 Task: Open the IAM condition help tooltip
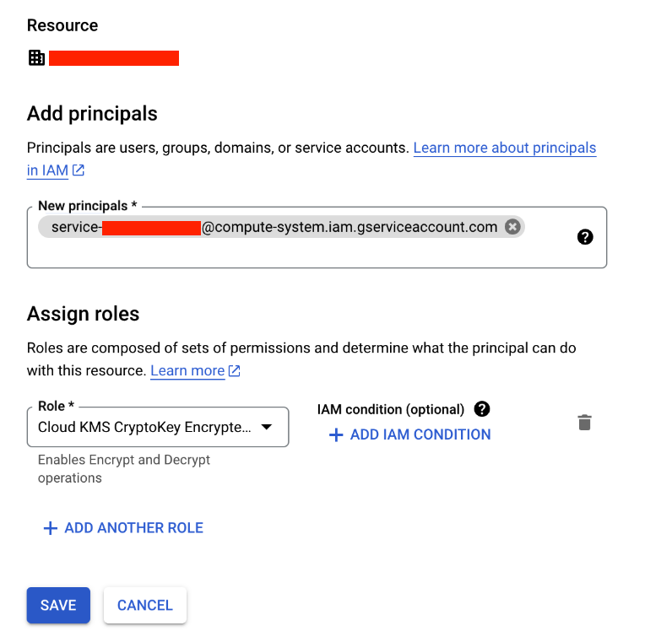click(482, 409)
